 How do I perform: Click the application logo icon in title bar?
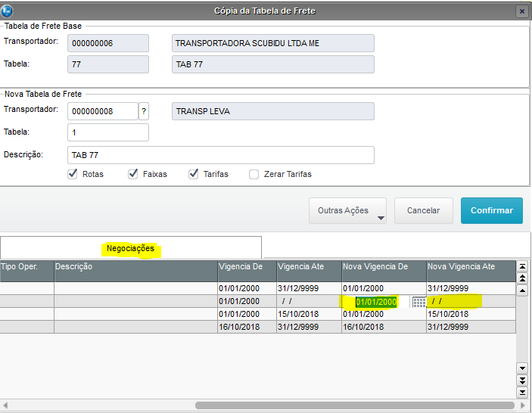click(x=7, y=11)
